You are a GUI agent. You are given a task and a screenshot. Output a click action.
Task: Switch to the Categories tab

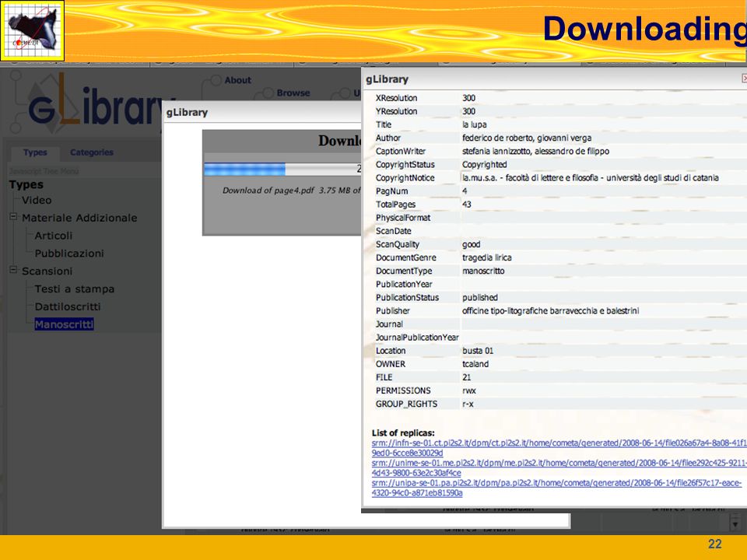[92, 152]
